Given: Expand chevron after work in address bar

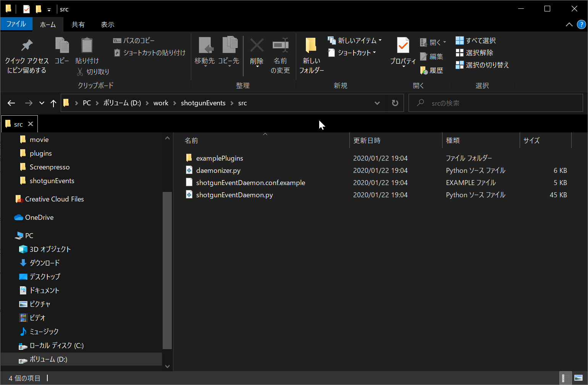Looking at the screenshot, I should click(x=174, y=103).
